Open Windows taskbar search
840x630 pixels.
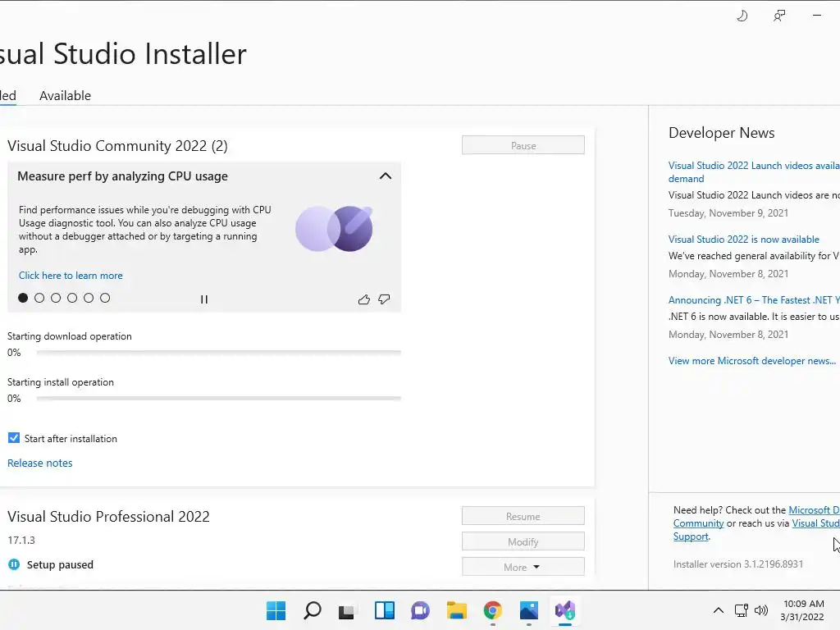[x=313, y=610]
